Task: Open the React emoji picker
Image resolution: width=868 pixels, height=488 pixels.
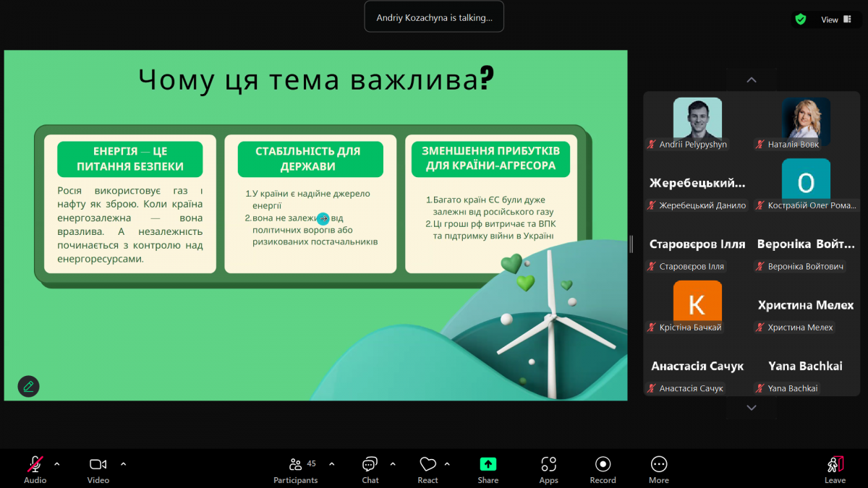Action: [427, 463]
